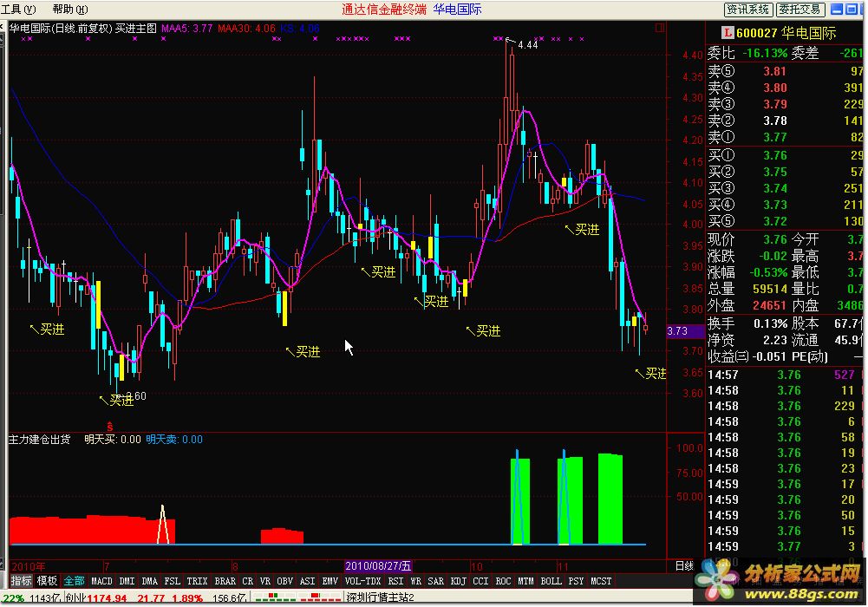
Task: Click the 卖③ 3.79 order row
Action: (785, 104)
